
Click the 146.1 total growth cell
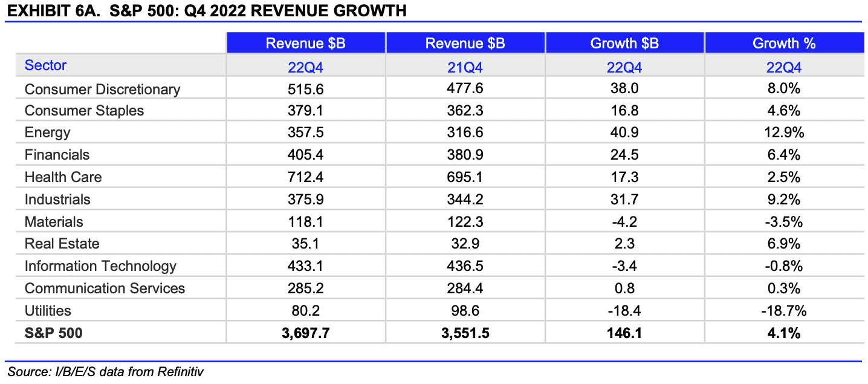pos(624,333)
